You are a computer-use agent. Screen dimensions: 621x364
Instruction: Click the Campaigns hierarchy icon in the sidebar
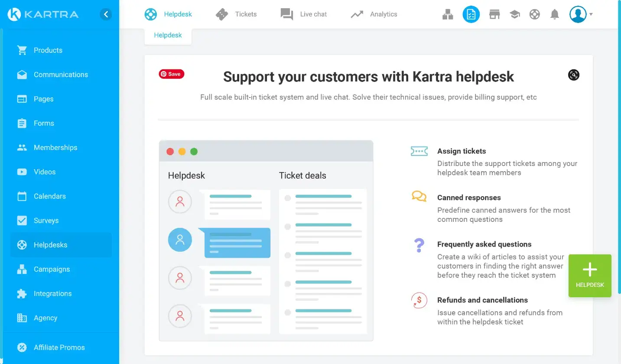(22, 269)
